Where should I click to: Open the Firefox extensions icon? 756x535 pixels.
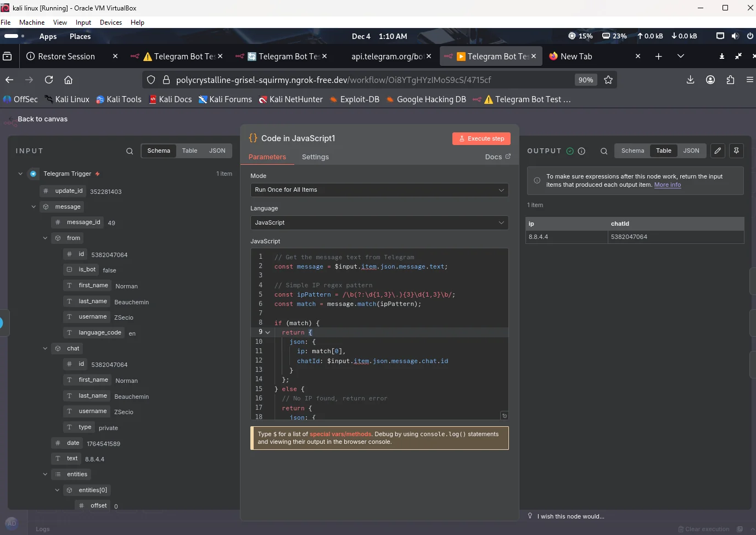730,80
